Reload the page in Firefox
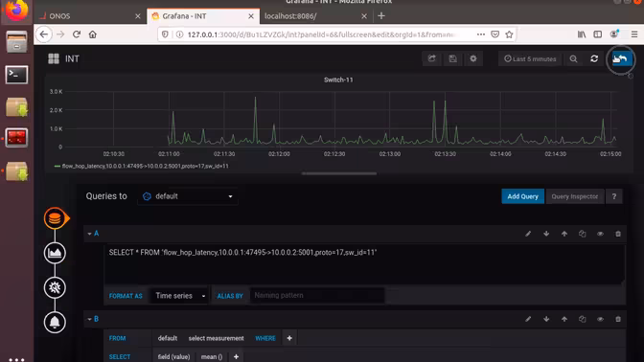The width and height of the screenshot is (644, 362). point(77,34)
